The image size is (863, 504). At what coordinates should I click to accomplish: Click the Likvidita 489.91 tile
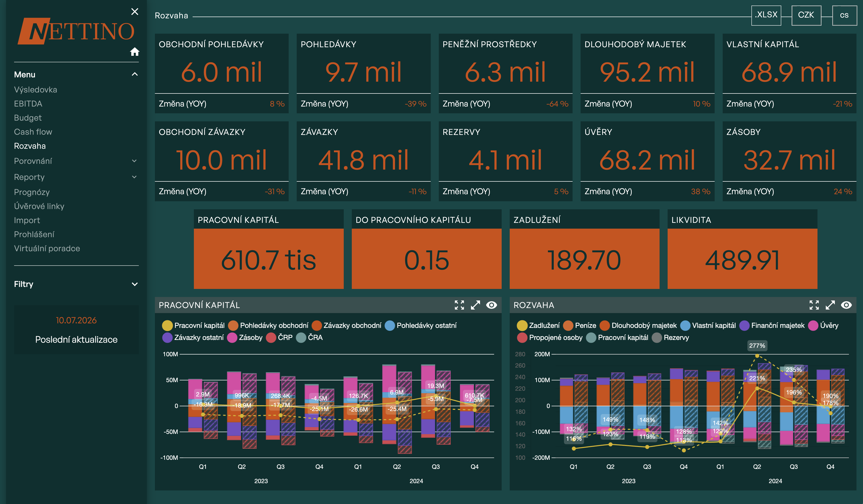coord(743,249)
